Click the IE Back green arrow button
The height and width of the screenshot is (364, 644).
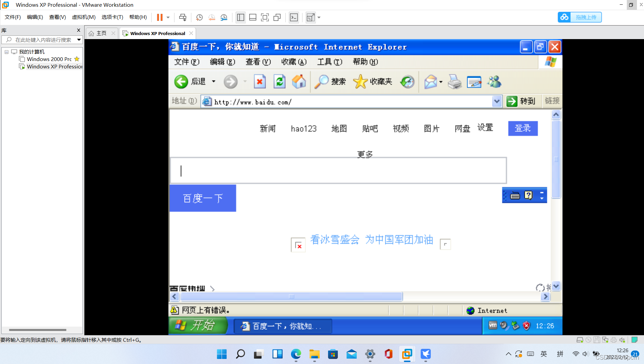[181, 82]
